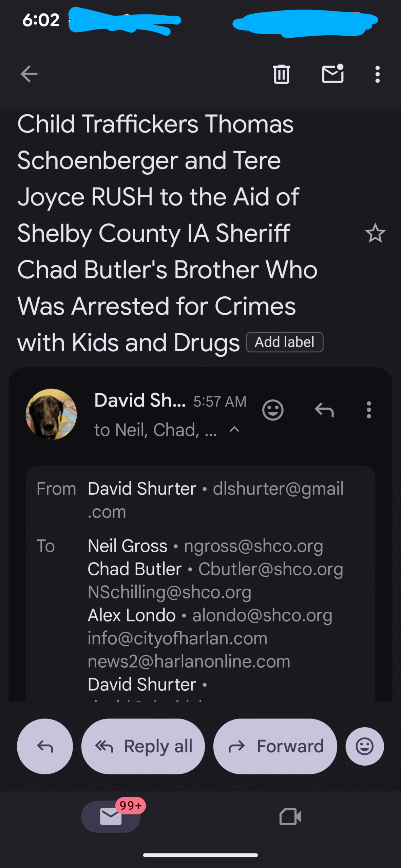Delete this email with trash icon
Screen dimensions: 401x868
[x=281, y=74]
